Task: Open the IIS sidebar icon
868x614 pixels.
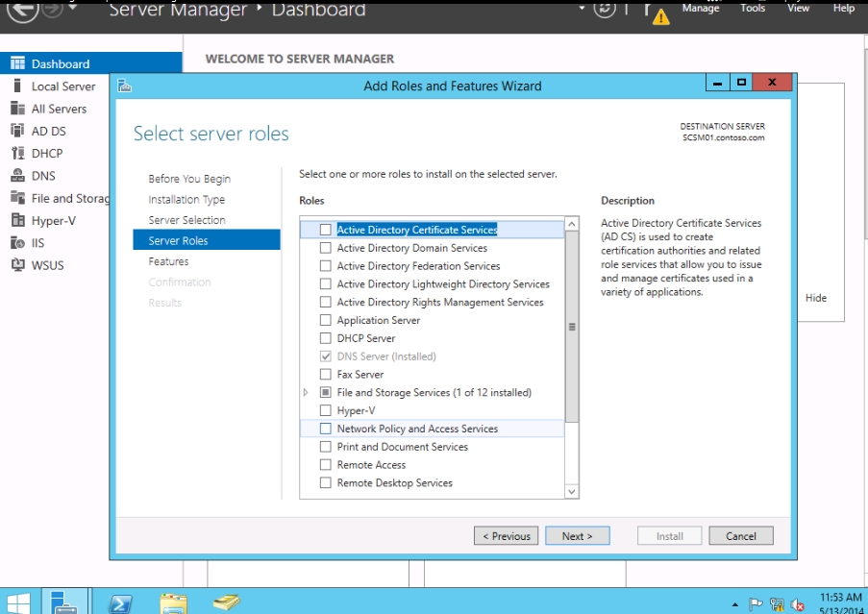Action: [x=16, y=242]
